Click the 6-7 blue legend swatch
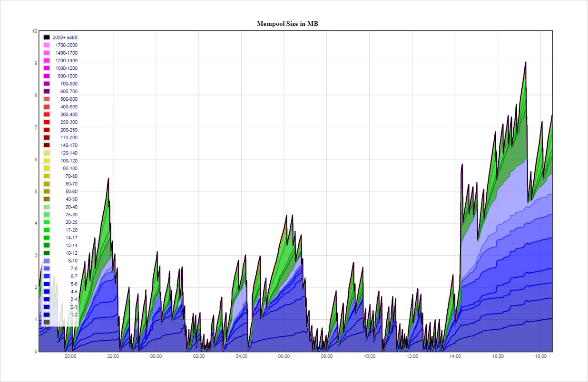 pos(47,276)
